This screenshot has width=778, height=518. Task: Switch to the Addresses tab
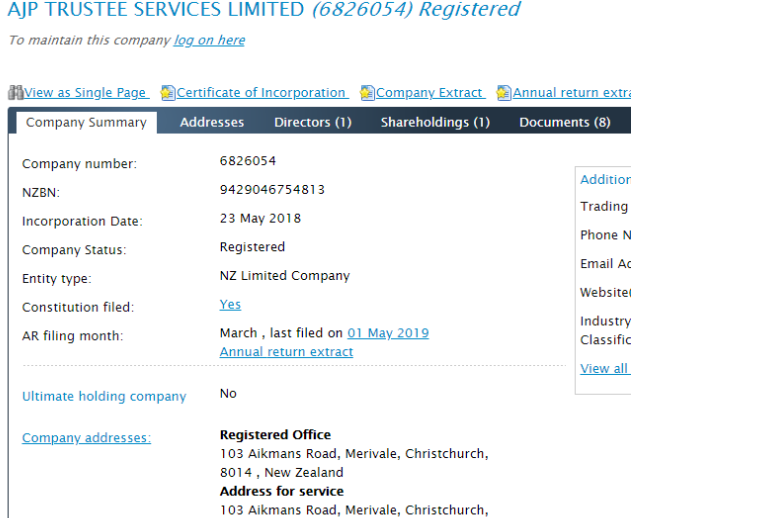(x=212, y=122)
